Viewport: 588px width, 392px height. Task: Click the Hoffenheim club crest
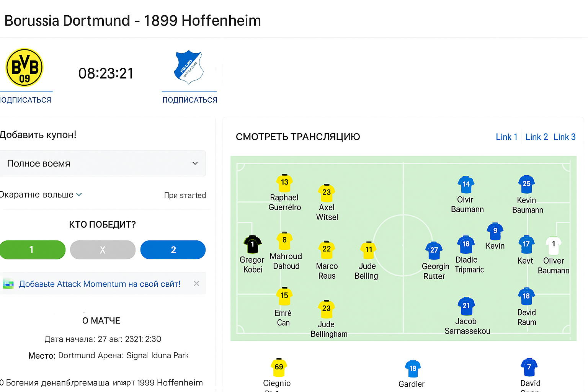(189, 67)
